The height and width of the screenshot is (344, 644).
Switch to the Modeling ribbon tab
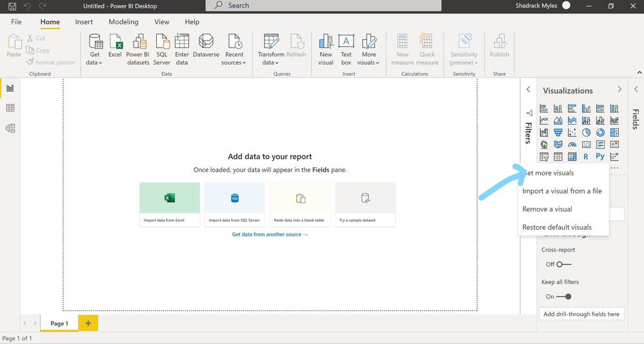(x=123, y=22)
